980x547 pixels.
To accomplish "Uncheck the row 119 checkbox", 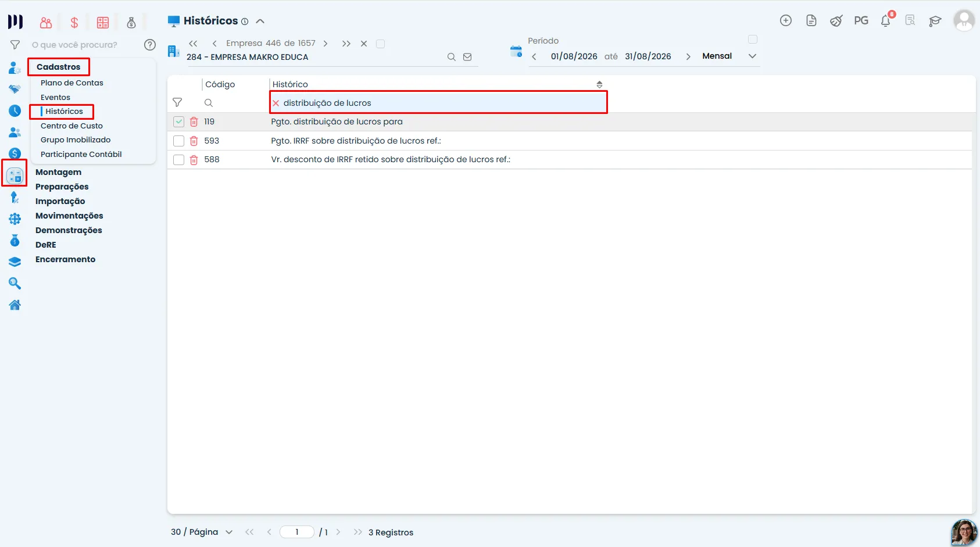I will 179,122.
